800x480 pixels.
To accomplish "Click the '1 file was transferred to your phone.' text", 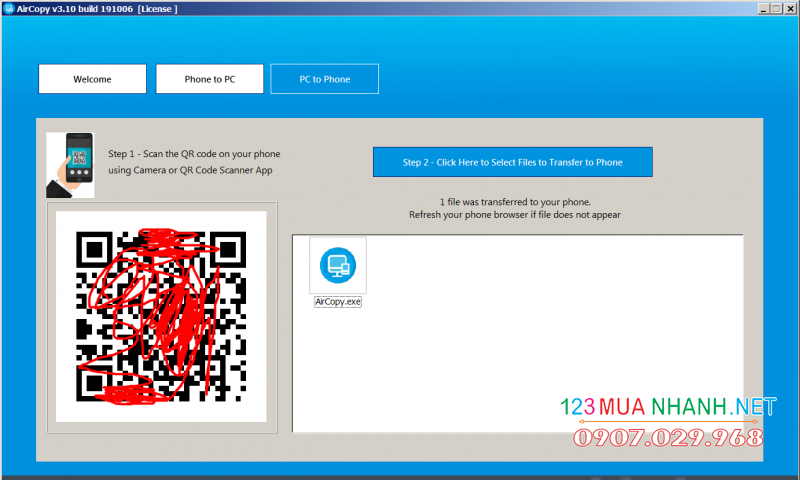I will [515, 202].
